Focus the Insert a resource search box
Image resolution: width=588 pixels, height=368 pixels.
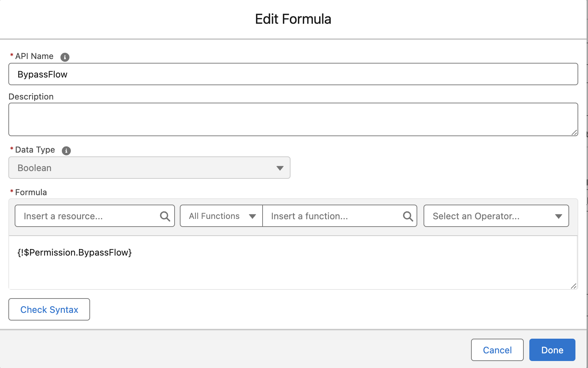tap(89, 216)
